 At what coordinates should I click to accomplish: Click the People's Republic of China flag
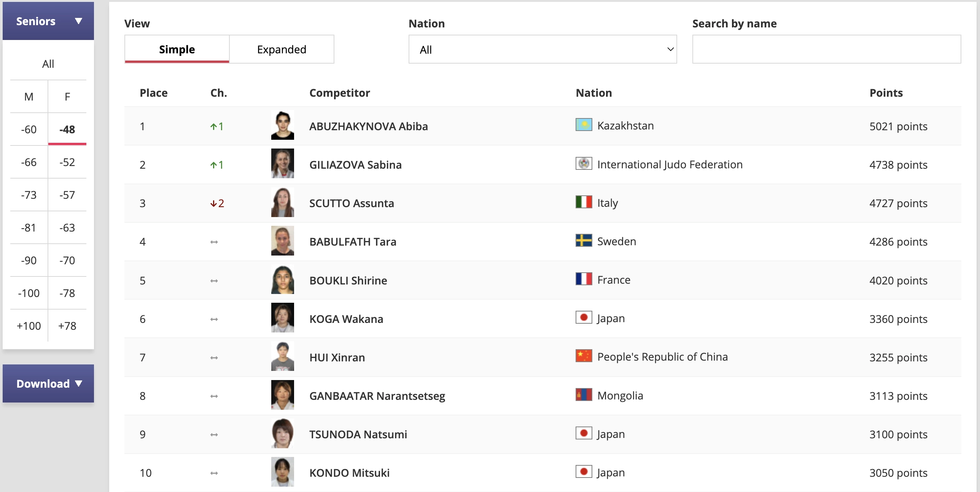click(584, 356)
